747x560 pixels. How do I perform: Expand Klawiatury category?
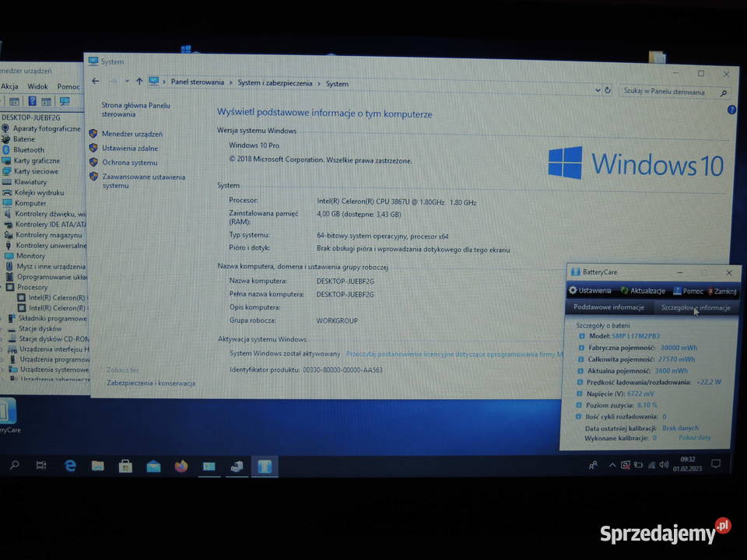click(30, 182)
